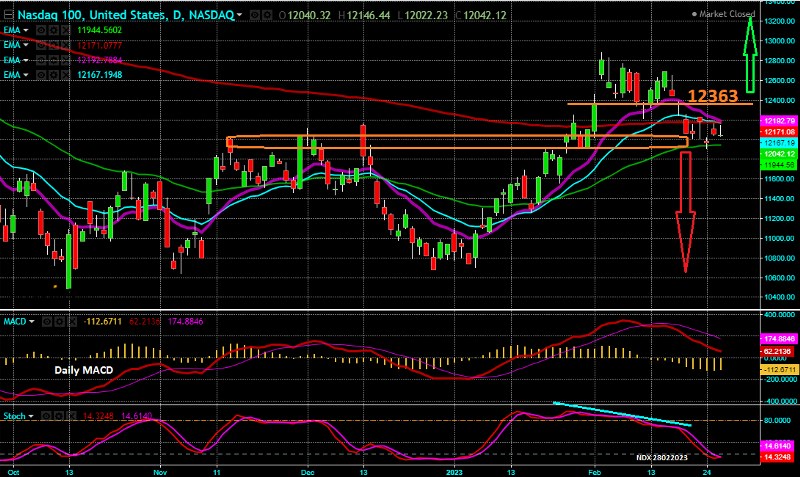Click the Feb date label on time axis
This screenshot has width=800, height=477.
594,472
